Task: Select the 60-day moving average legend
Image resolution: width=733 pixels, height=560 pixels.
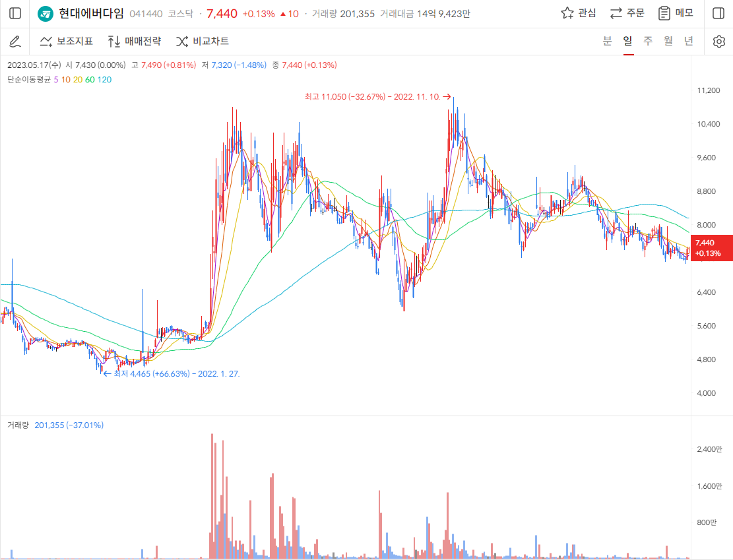Action: (x=90, y=79)
